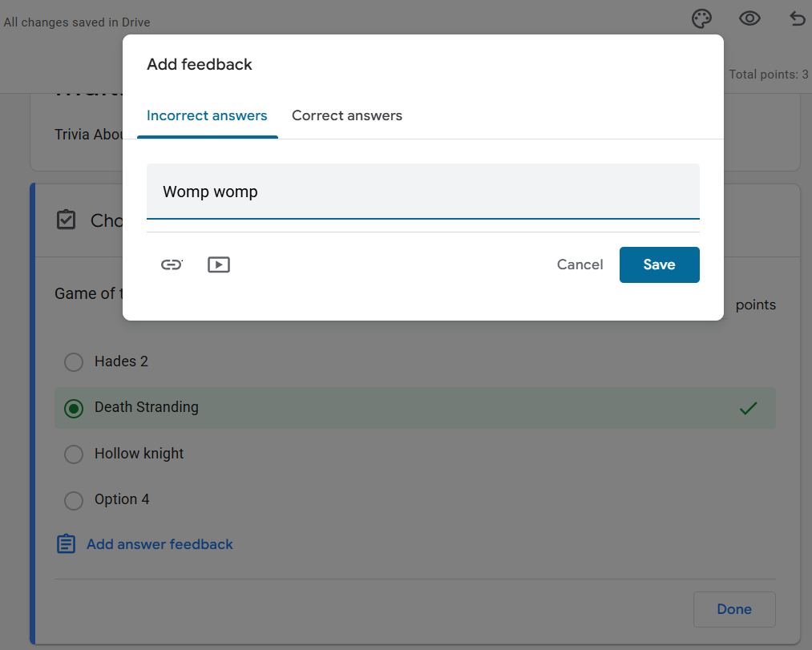Screen dimensions: 812x650
Task: Click All changes saved in Drive text
Action: click(77, 22)
